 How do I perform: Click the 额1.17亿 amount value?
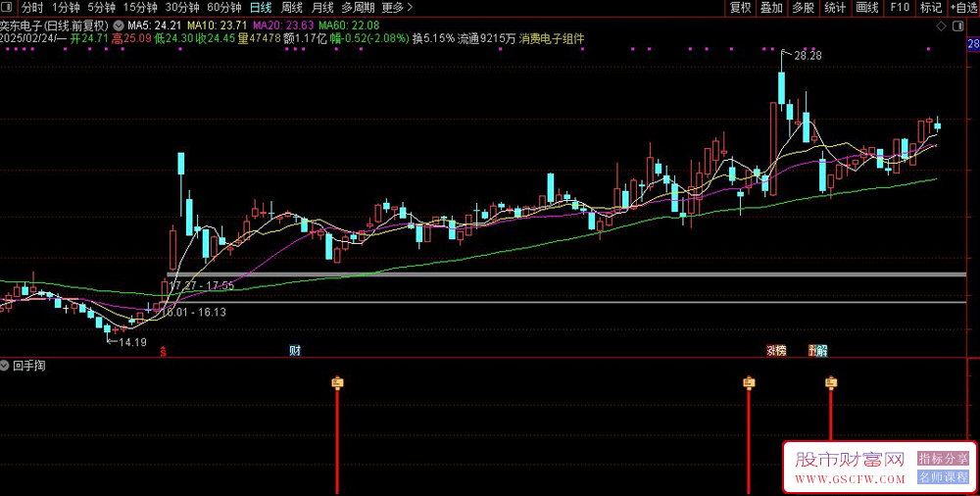(305, 38)
